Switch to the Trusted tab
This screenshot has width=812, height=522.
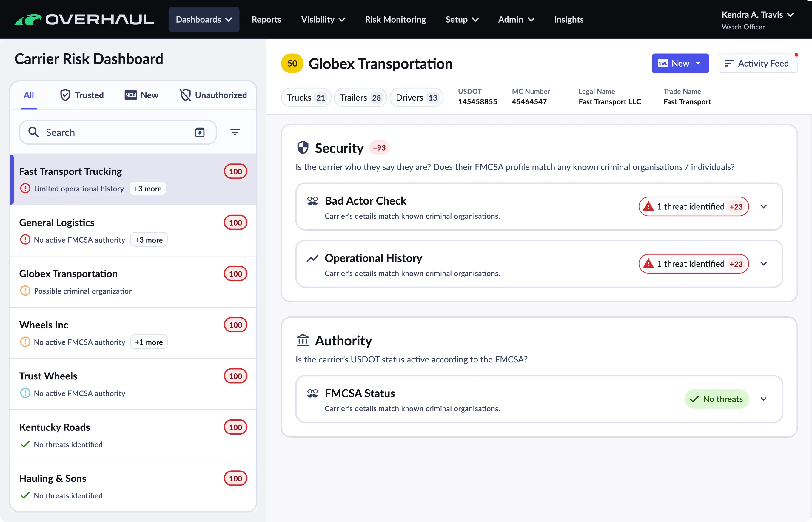coord(82,95)
